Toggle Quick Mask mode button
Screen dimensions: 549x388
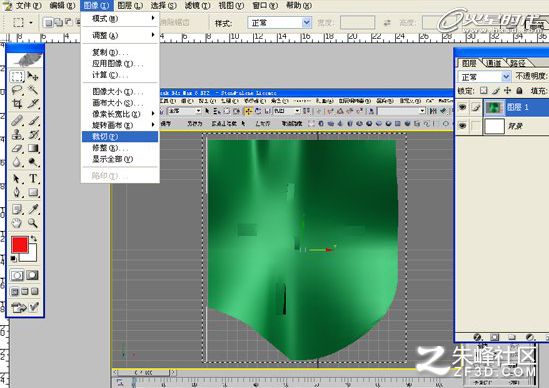tap(32, 275)
